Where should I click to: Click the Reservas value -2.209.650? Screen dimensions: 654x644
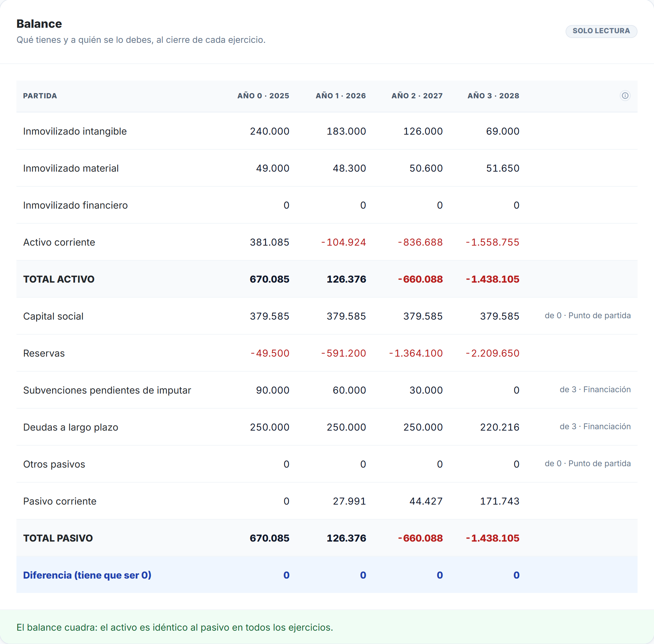click(x=493, y=353)
